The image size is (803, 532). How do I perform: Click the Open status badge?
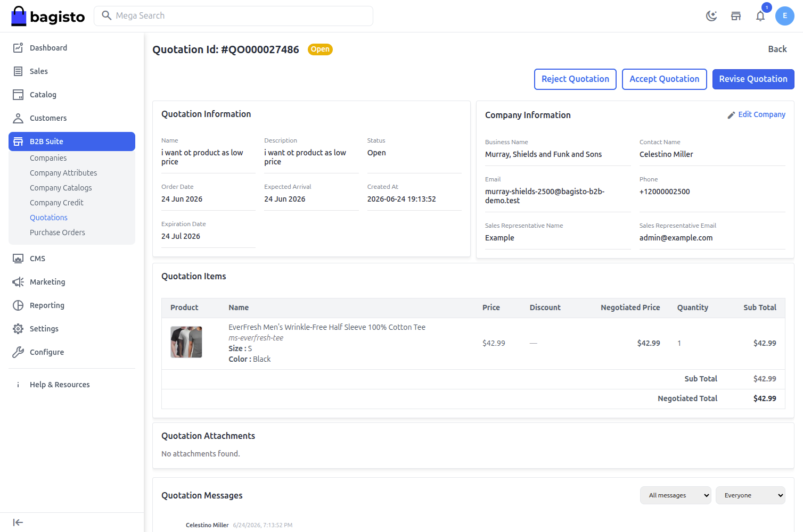[320, 49]
